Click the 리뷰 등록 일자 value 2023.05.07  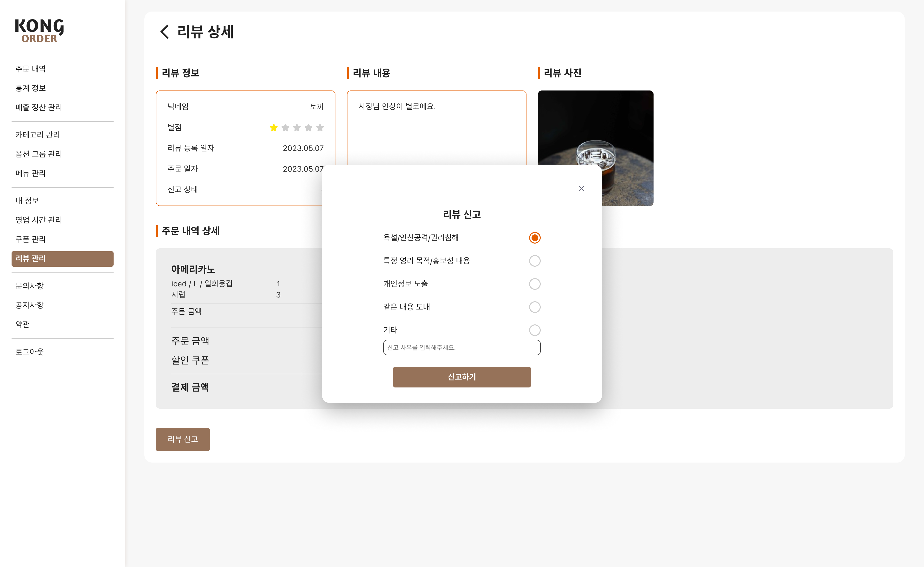(303, 148)
